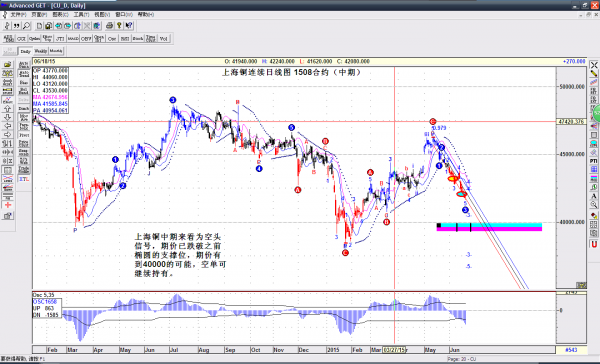Select the eraser tool on right toolbar
The height and width of the screenshot is (364, 600).
(x=594, y=215)
